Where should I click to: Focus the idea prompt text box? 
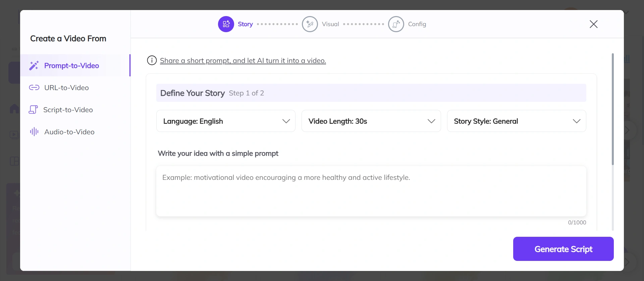371,191
